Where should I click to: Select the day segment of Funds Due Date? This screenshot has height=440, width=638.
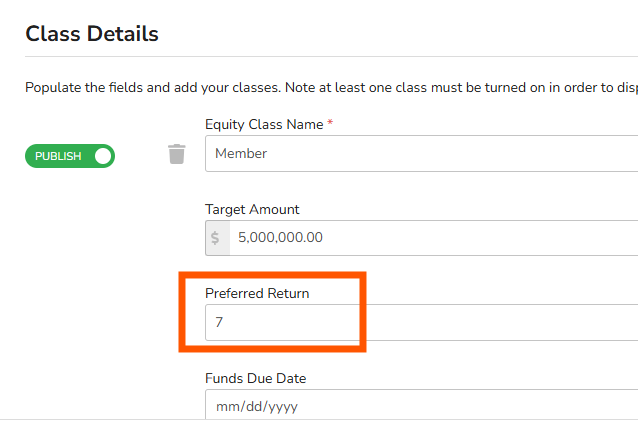click(x=251, y=407)
